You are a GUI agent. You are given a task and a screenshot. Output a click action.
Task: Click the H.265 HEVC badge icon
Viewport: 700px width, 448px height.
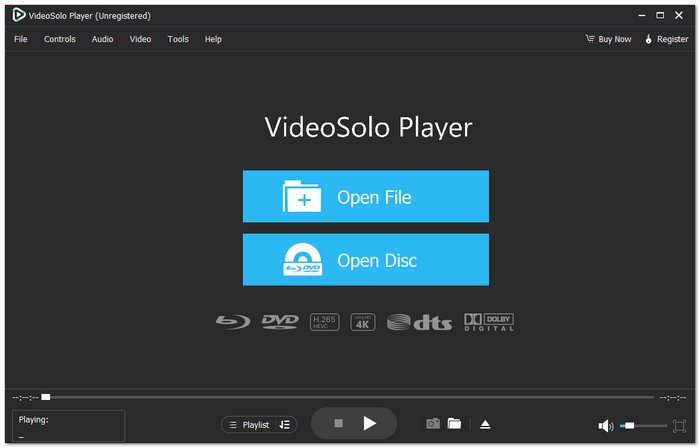325,322
